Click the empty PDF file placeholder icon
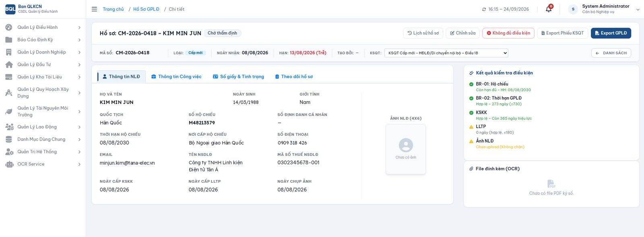The width and height of the screenshot is (644, 237). tap(551, 184)
